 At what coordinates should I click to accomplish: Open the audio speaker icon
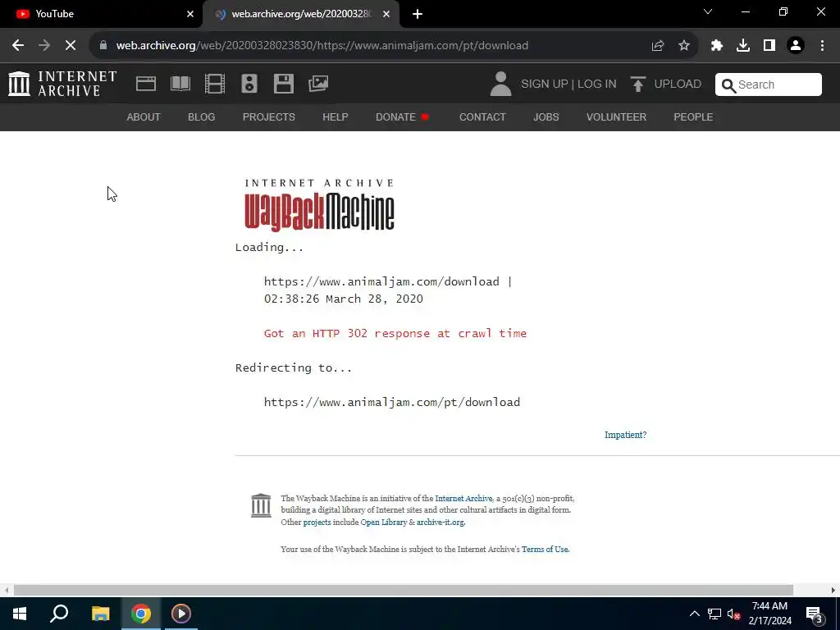(249, 84)
